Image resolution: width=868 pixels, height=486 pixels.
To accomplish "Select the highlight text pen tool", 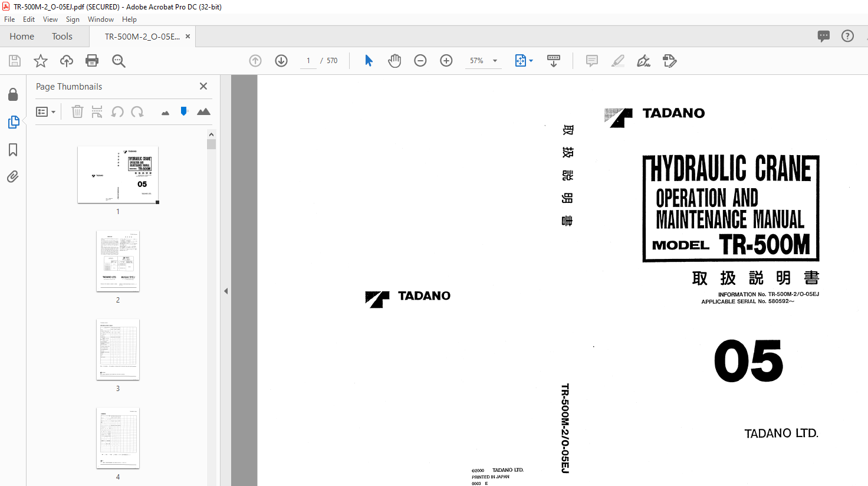I will (x=618, y=61).
